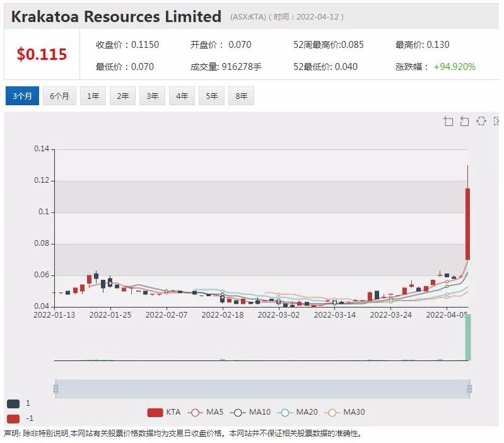Switch to the 6个月 range tab

click(x=59, y=96)
